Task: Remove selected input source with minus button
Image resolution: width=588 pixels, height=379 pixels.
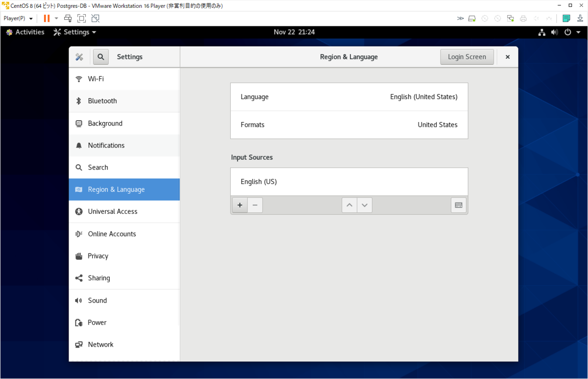Action: (x=255, y=205)
